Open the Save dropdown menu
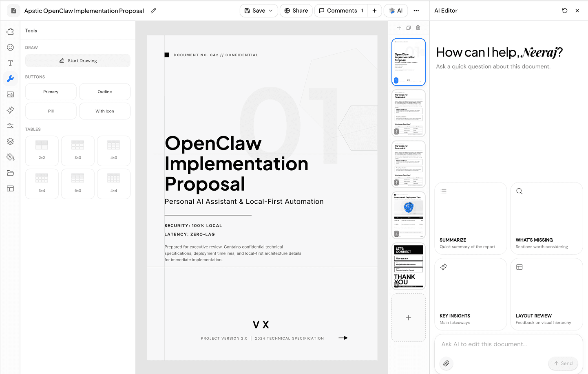 pyautogui.click(x=259, y=11)
